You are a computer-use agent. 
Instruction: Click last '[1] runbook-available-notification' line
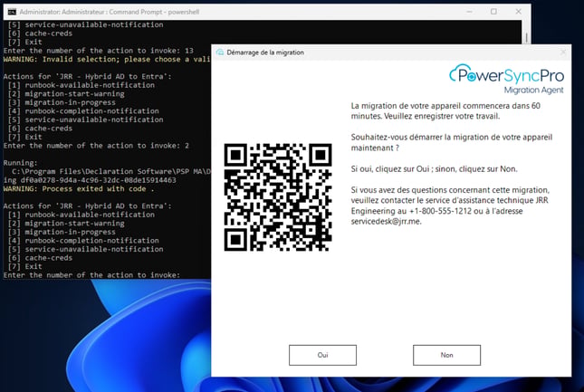pyautogui.click(x=81, y=215)
